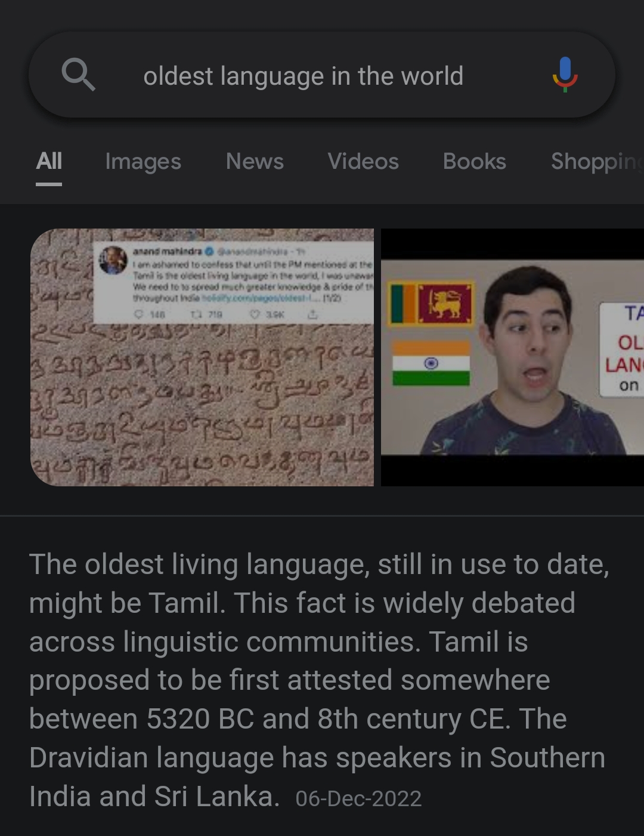Screen dimensions: 644x836
Task: Open the video thumbnail with the surprised man
Action: [512, 357]
